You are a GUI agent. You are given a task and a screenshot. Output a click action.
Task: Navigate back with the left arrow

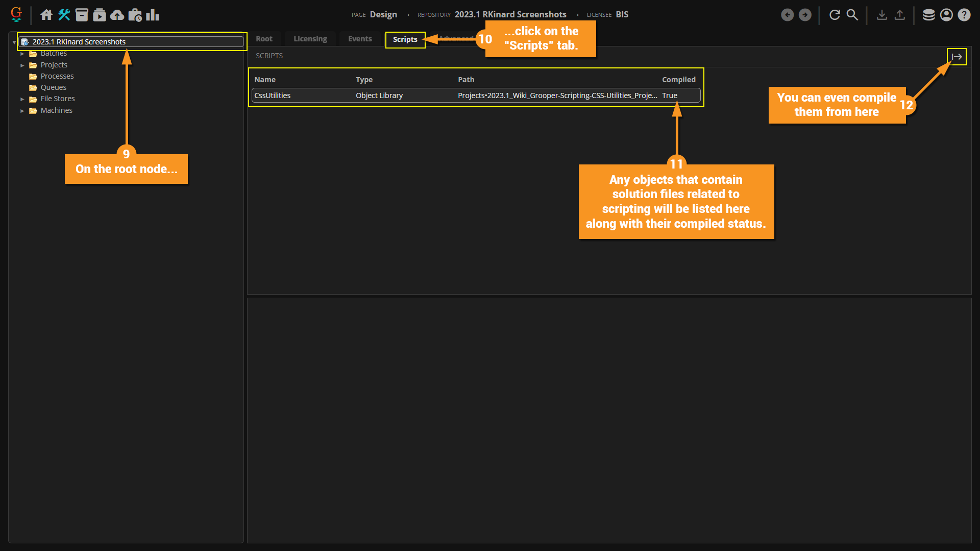click(788, 15)
